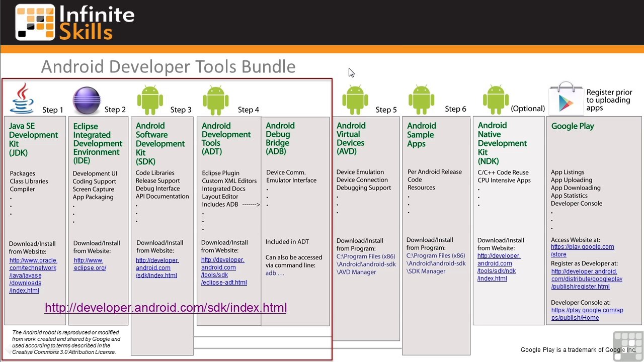Screen dimensions: 644x362
Task: Click the Android robot beside Step 4
Action: (x=215, y=100)
